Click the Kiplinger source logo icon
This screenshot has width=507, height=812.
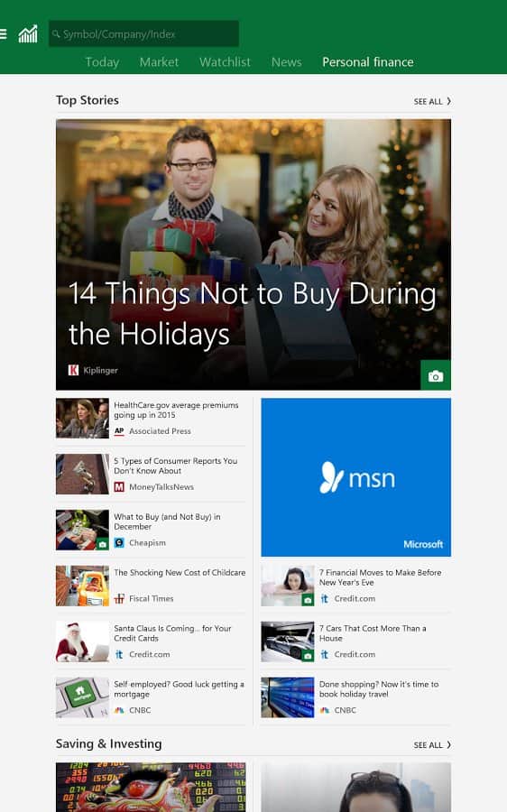click(74, 370)
